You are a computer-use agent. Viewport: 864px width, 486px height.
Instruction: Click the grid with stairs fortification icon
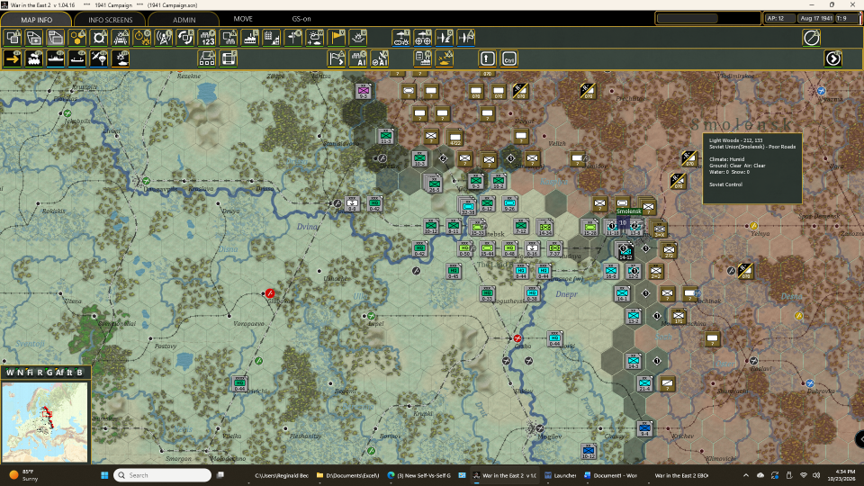coord(271,37)
